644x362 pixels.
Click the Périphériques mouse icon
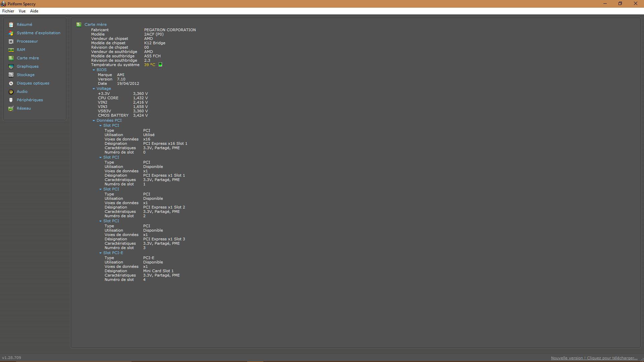click(x=11, y=100)
